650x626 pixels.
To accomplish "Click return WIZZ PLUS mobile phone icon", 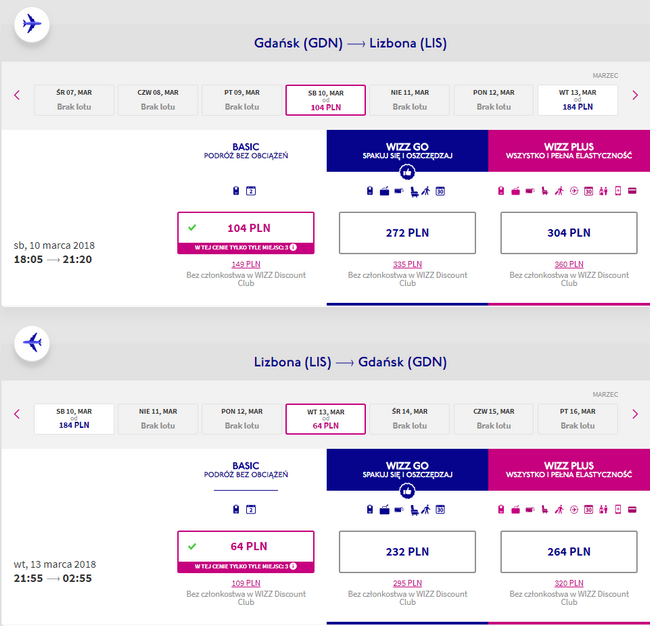I will pos(618,510).
